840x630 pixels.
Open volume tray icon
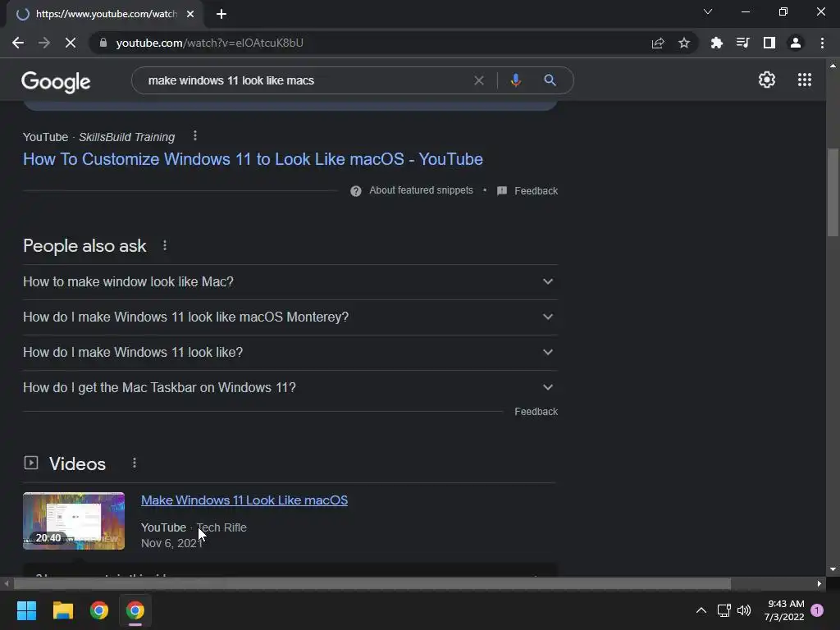[744, 610]
